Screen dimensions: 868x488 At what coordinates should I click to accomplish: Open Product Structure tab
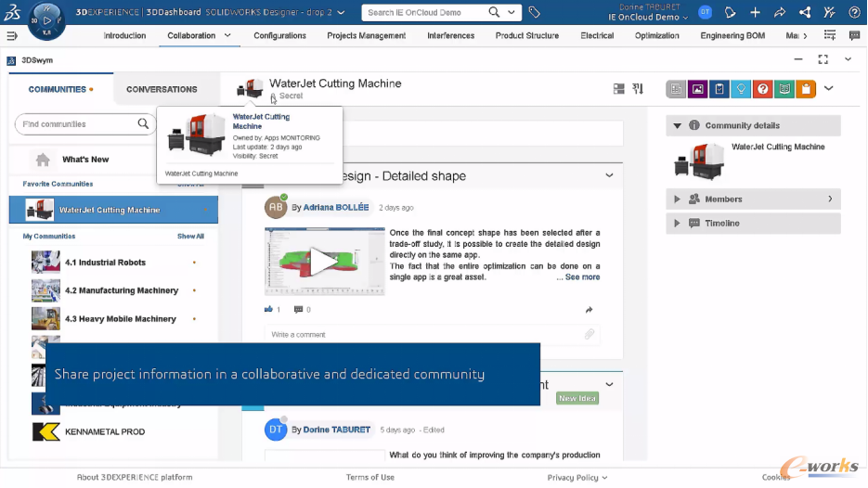527,35
